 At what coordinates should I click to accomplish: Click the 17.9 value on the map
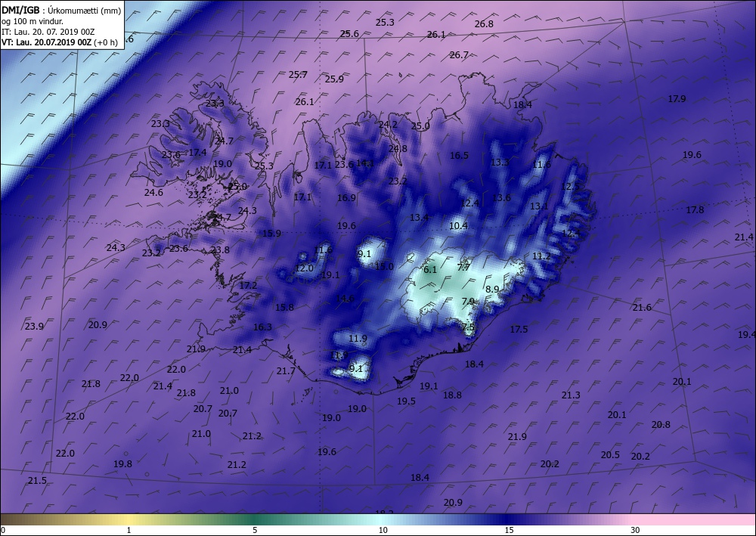click(x=677, y=98)
